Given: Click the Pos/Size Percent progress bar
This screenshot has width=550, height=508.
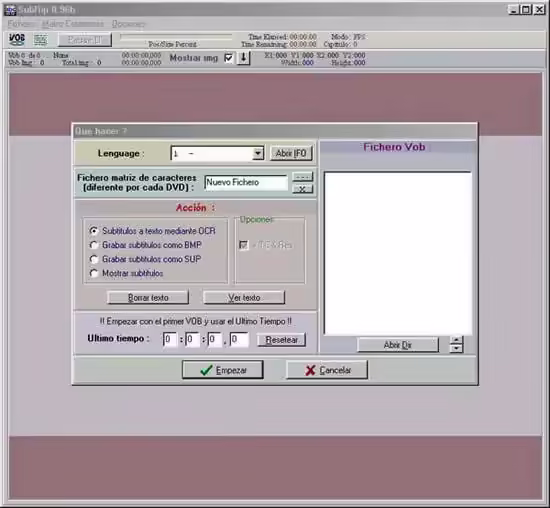Looking at the screenshot, I should click(x=176, y=36).
